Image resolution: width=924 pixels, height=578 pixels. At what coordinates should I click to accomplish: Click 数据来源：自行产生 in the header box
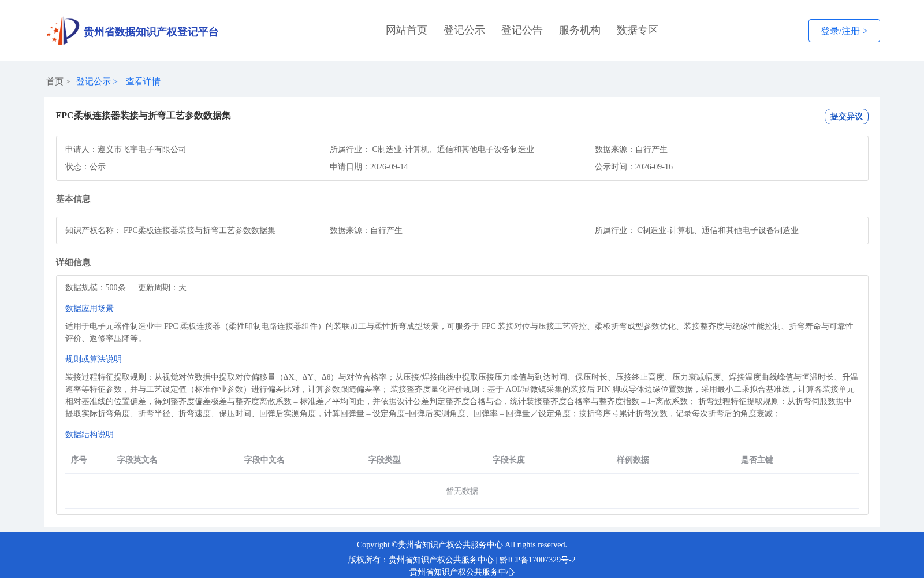coord(631,149)
